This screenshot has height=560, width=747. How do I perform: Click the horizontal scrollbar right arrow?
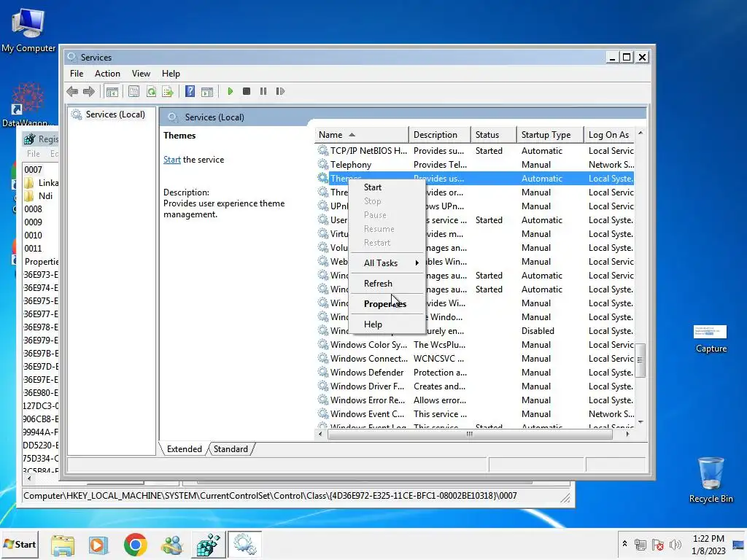(628, 434)
